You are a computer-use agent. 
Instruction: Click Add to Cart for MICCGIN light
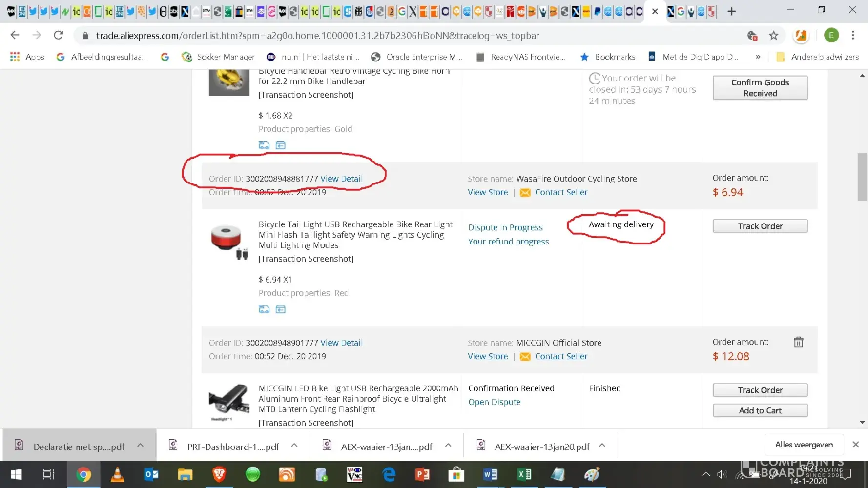click(x=760, y=410)
